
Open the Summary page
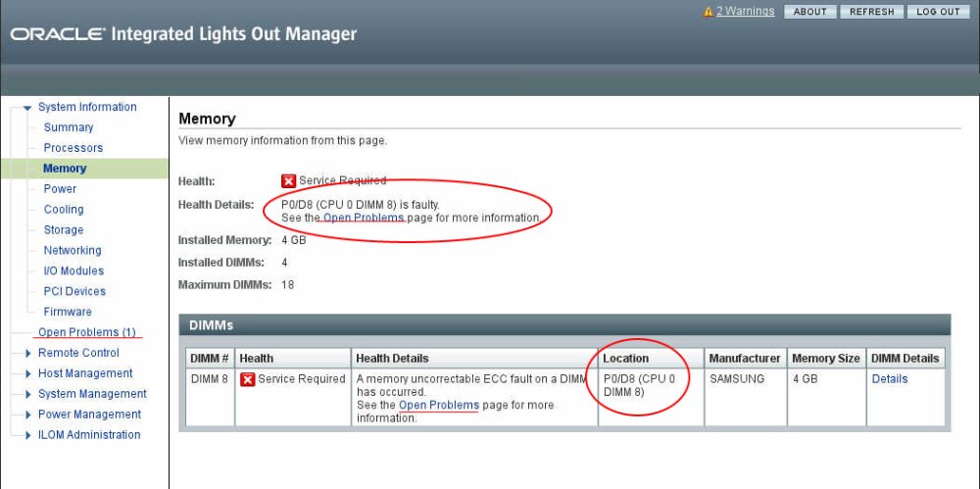tap(69, 127)
